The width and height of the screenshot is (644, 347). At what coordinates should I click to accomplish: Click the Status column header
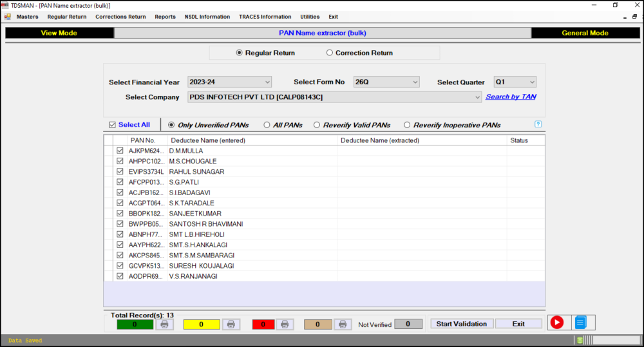coord(526,140)
